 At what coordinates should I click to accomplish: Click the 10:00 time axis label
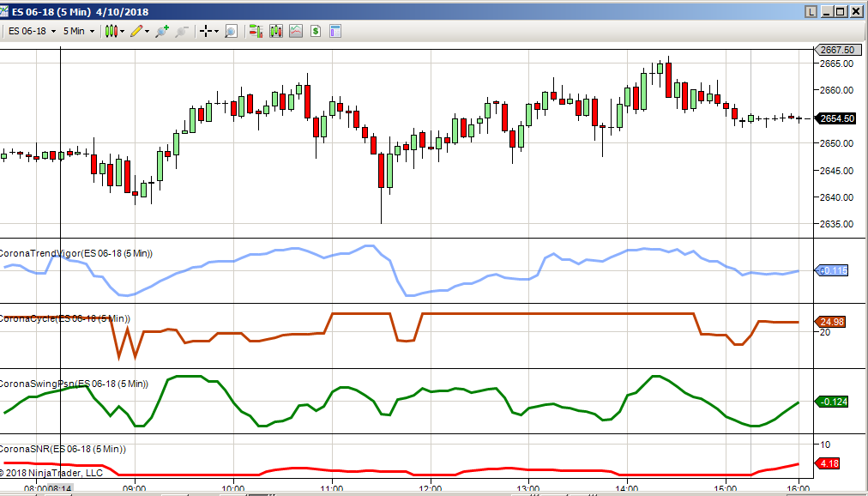233,489
